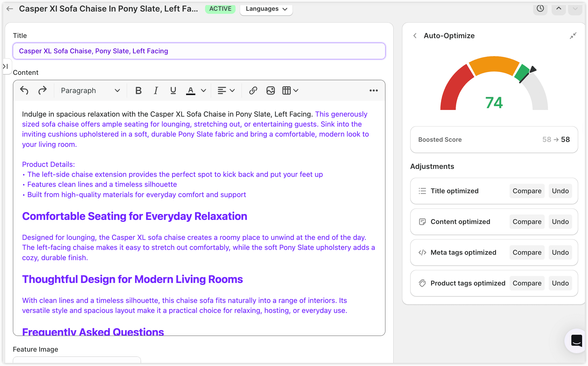This screenshot has width=588, height=366.
Task: Undo the Product tags optimized adjustment
Action: click(x=560, y=283)
